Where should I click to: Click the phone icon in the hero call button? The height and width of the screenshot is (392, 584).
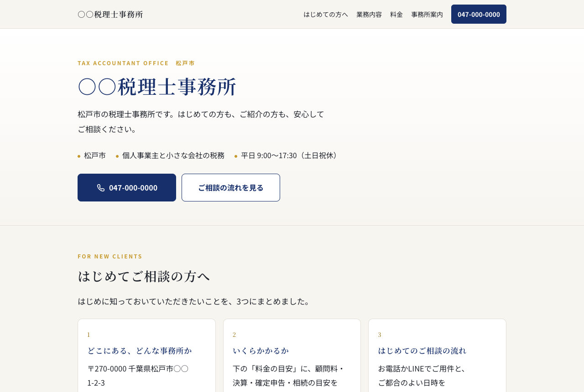click(101, 188)
